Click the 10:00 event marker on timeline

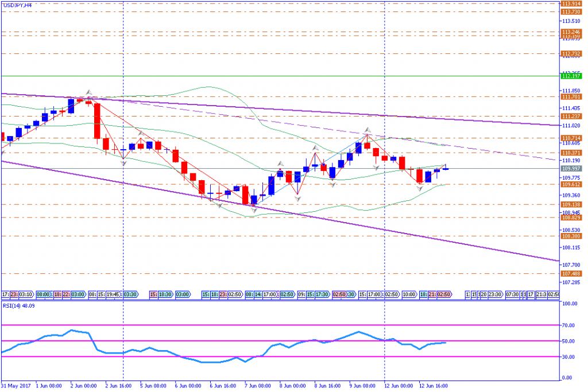click(x=409, y=294)
